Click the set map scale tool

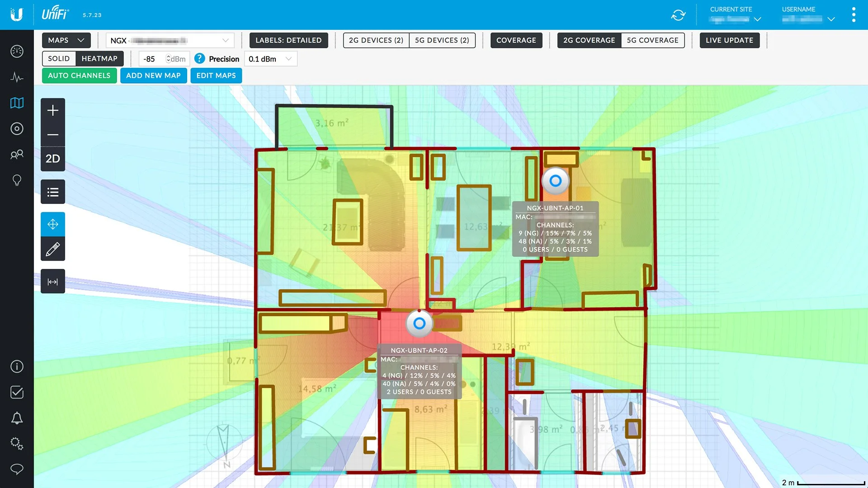(x=52, y=281)
